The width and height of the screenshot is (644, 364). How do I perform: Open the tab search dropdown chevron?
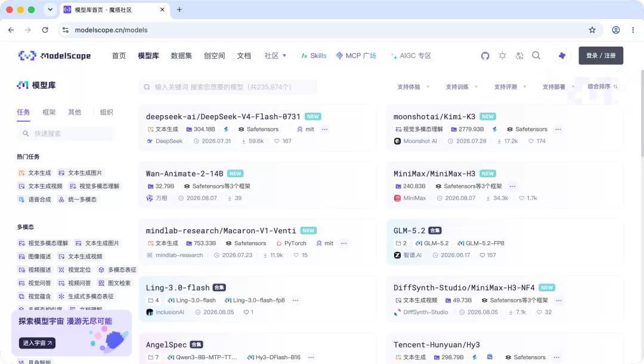[x=50, y=10]
